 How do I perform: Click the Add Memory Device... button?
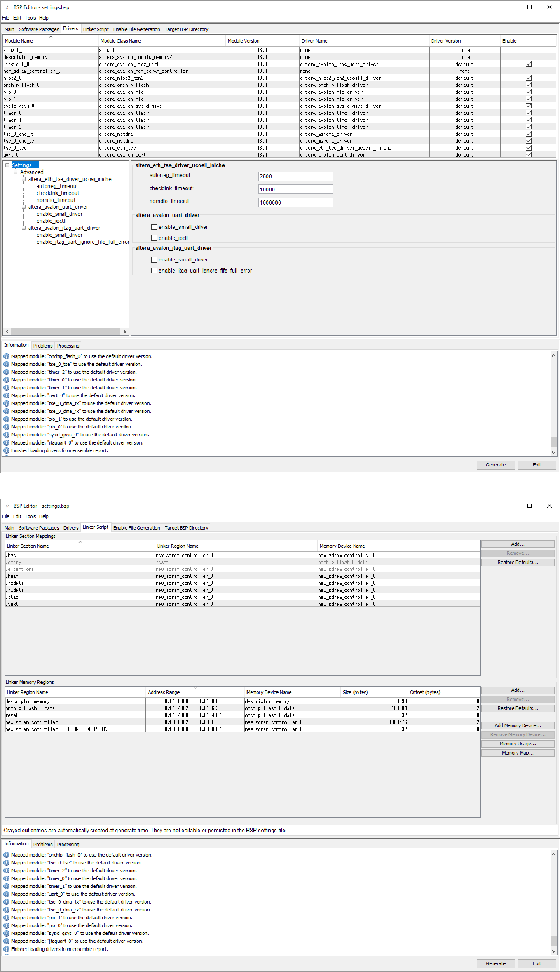click(518, 725)
